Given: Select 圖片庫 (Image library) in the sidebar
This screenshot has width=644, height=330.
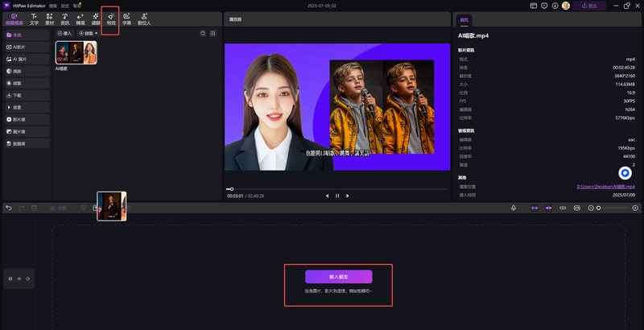Looking at the screenshot, I should coord(27,132).
